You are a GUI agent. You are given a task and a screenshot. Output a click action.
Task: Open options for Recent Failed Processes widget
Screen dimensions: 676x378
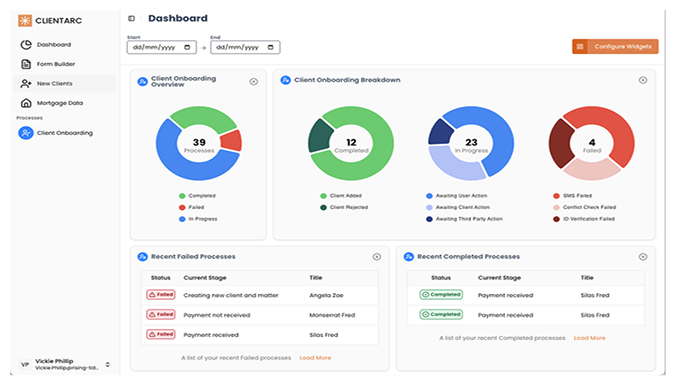(x=377, y=257)
